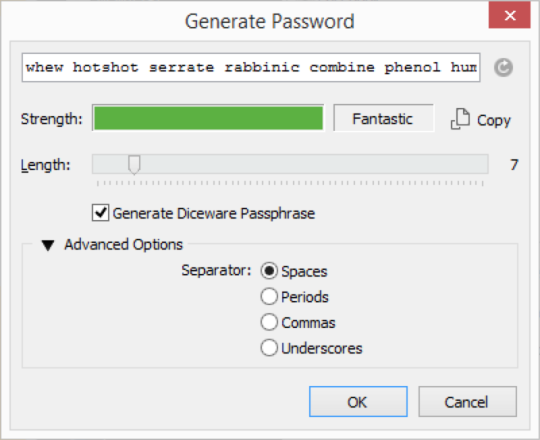Collapse the Advanced Options disclosure triangle
540x440 pixels.
(48, 245)
